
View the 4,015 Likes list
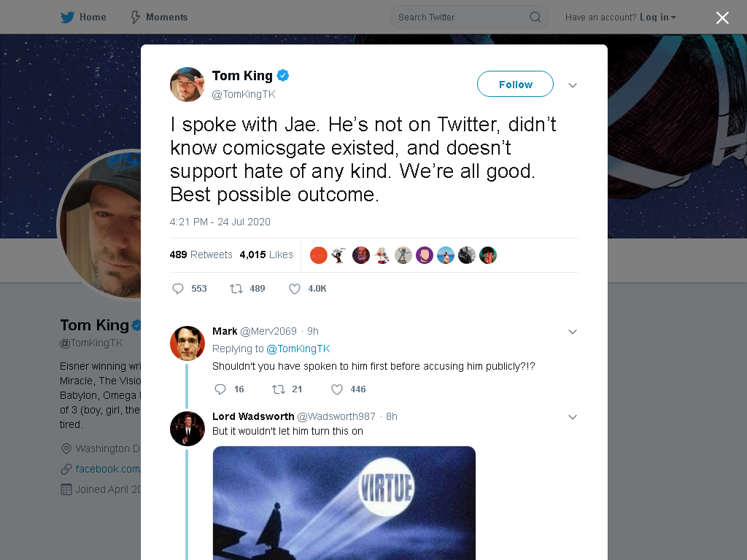pos(266,254)
